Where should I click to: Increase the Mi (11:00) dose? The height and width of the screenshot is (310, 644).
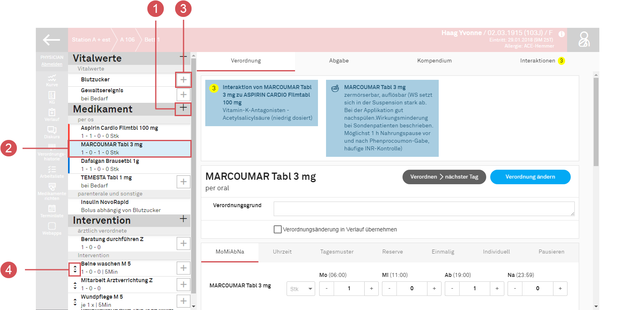(434, 289)
